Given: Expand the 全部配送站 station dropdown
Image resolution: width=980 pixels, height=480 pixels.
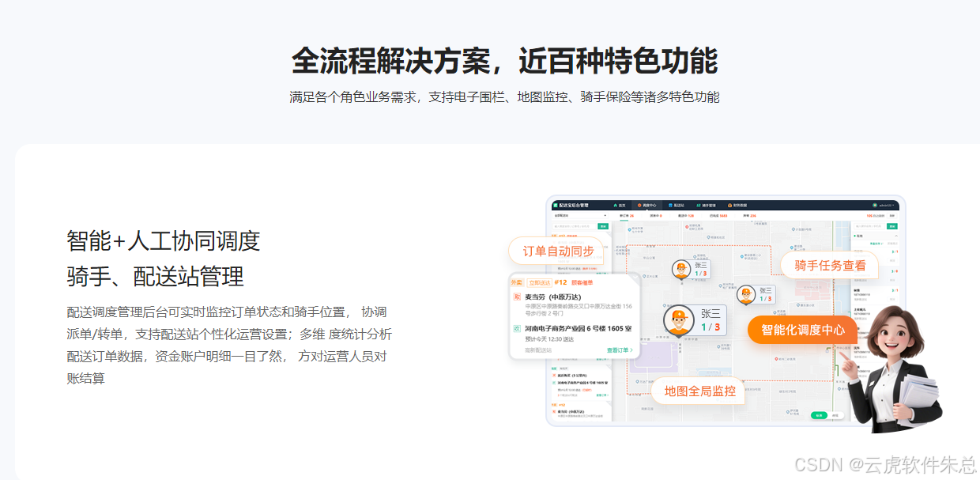Looking at the screenshot, I should pos(581,215).
